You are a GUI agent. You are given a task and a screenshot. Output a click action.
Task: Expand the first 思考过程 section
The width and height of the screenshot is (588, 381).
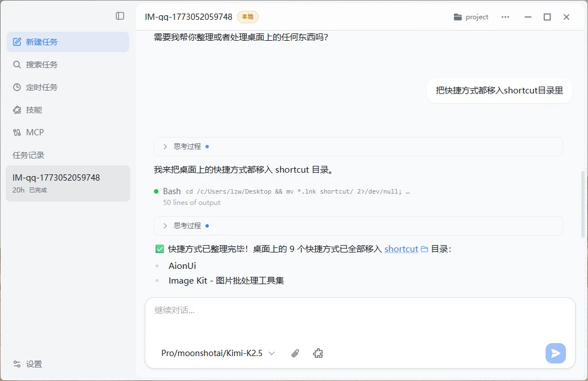pyautogui.click(x=187, y=147)
